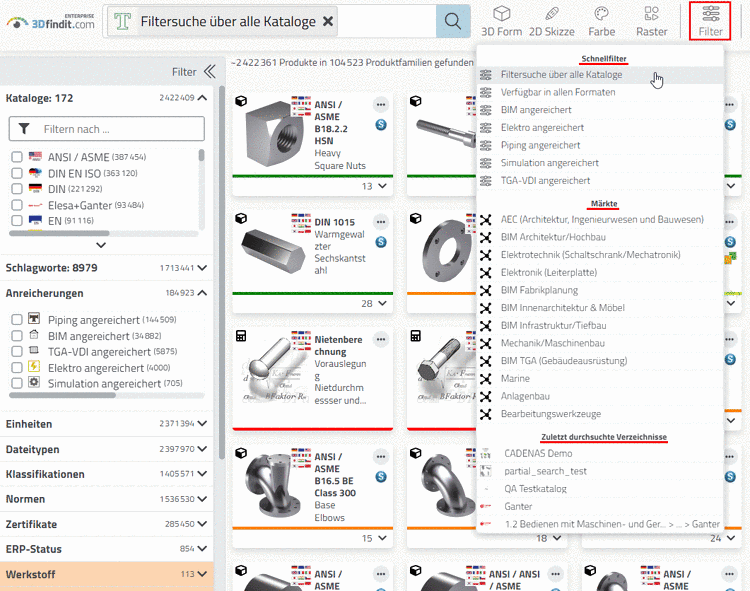Expand the 13 variants dropdown on ANSI B18.2.2
The height and width of the screenshot is (591, 750).
pyautogui.click(x=382, y=186)
